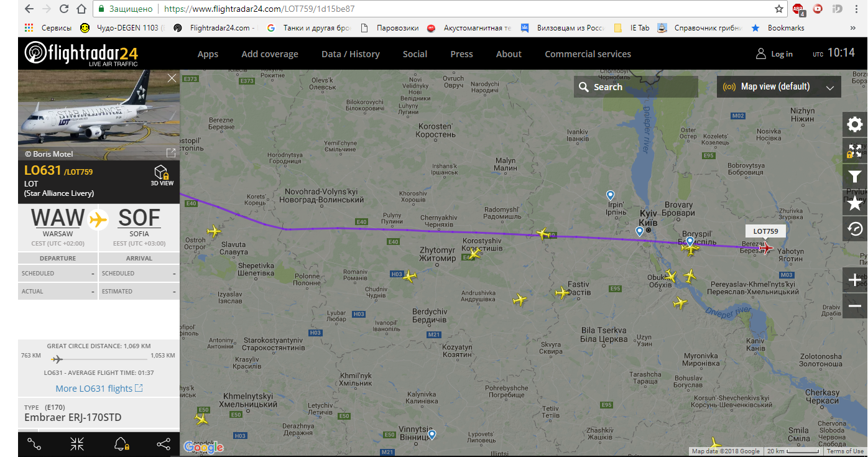868x457 pixels.
Task: Open the Data / History menu
Action: (351, 54)
